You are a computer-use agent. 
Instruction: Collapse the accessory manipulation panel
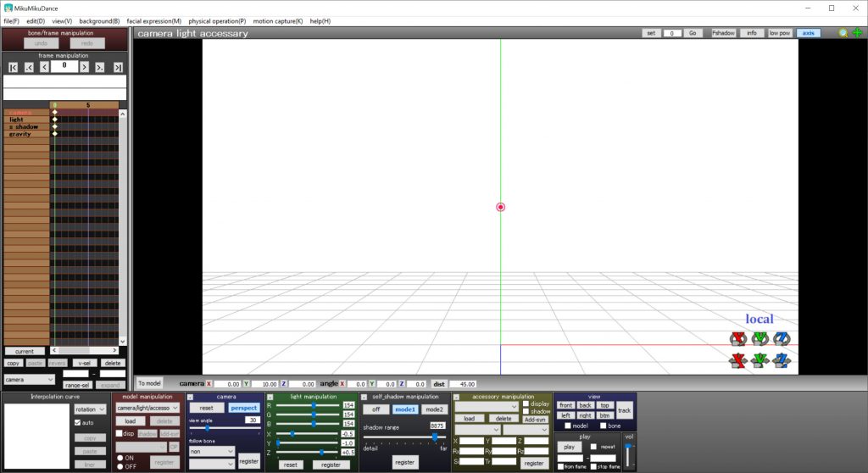[x=456, y=397]
